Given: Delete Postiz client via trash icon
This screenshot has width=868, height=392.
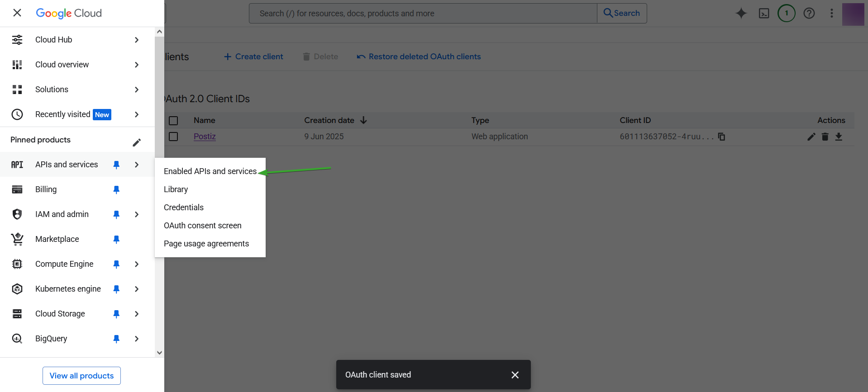Looking at the screenshot, I should tap(825, 137).
